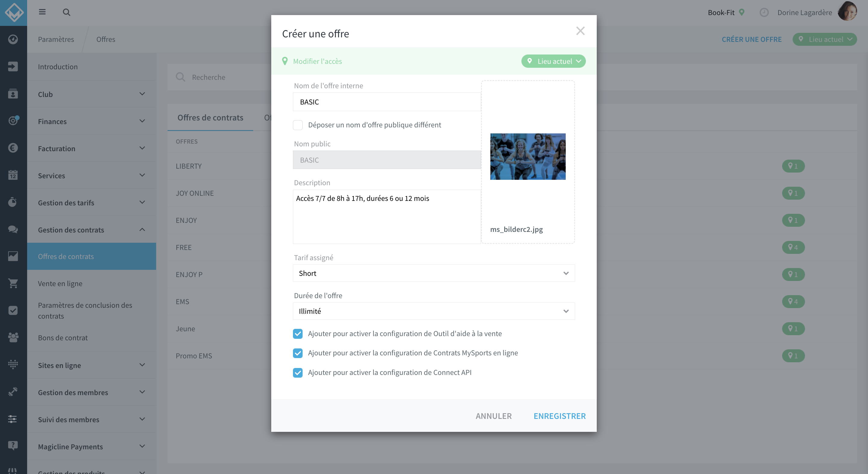The image size is (868, 474).
Task: Open the sliders settings sidebar icon
Action: click(x=13, y=419)
